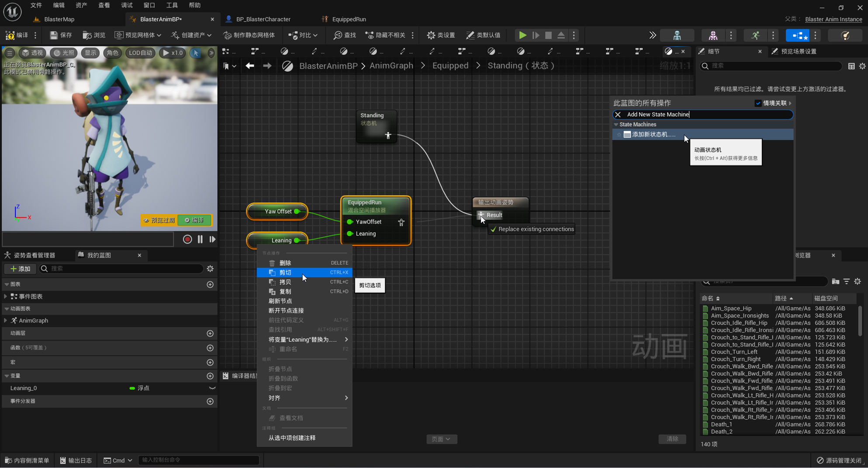
Task: Add new graph with plus icon in 图表 row
Action: 210,284
